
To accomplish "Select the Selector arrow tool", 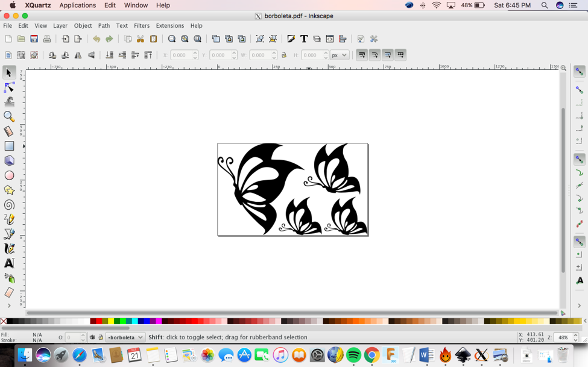I will (x=9, y=72).
